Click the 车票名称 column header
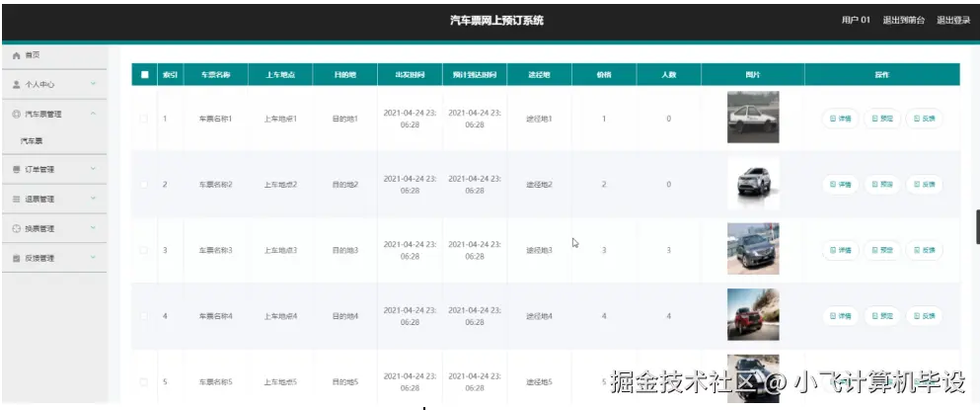Screen dimensions: 980x410 pos(215,74)
